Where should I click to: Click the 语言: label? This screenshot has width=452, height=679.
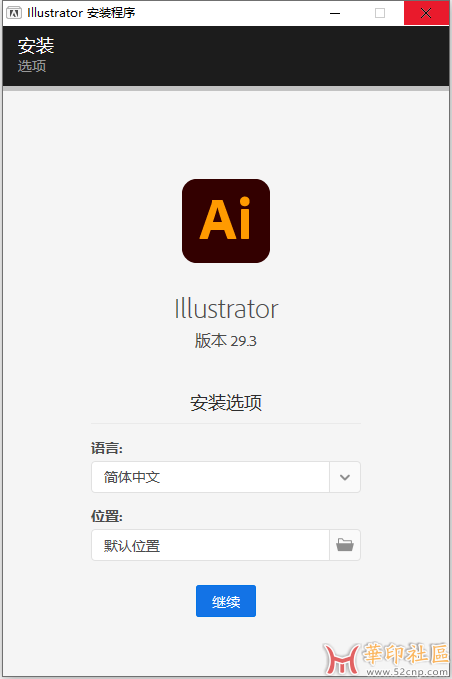coord(107,448)
